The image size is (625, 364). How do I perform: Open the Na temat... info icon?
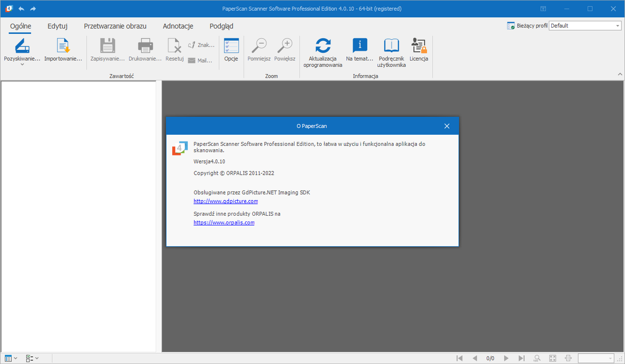[360, 45]
